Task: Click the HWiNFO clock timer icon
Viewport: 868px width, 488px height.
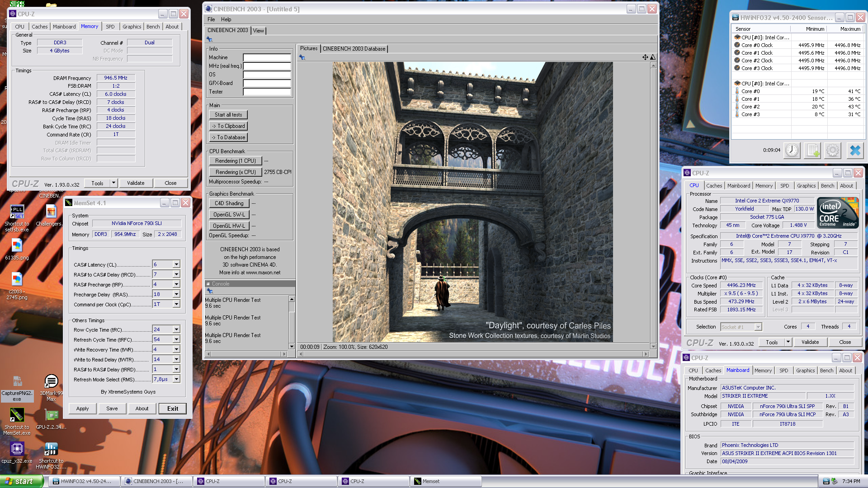Action: click(792, 150)
